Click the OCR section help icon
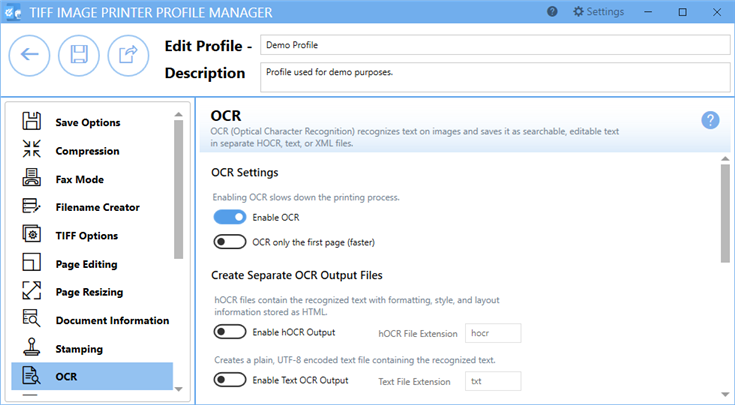The height and width of the screenshot is (405, 735). click(x=710, y=120)
